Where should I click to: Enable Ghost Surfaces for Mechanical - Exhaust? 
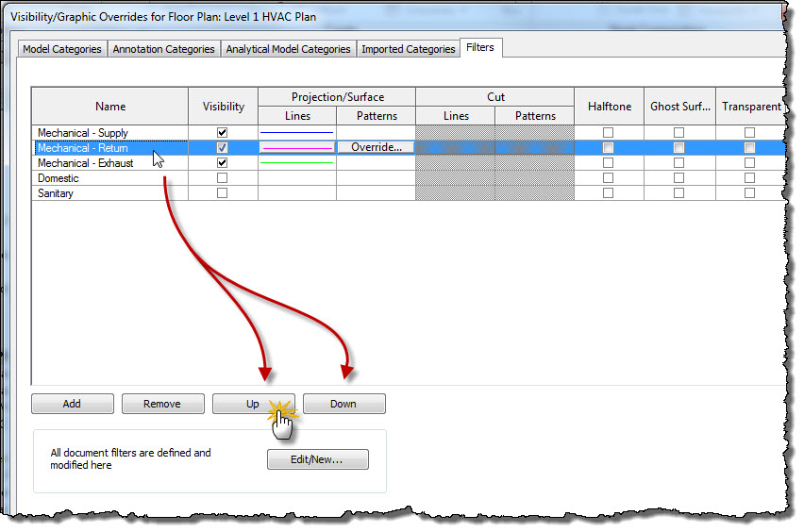click(678, 162)
